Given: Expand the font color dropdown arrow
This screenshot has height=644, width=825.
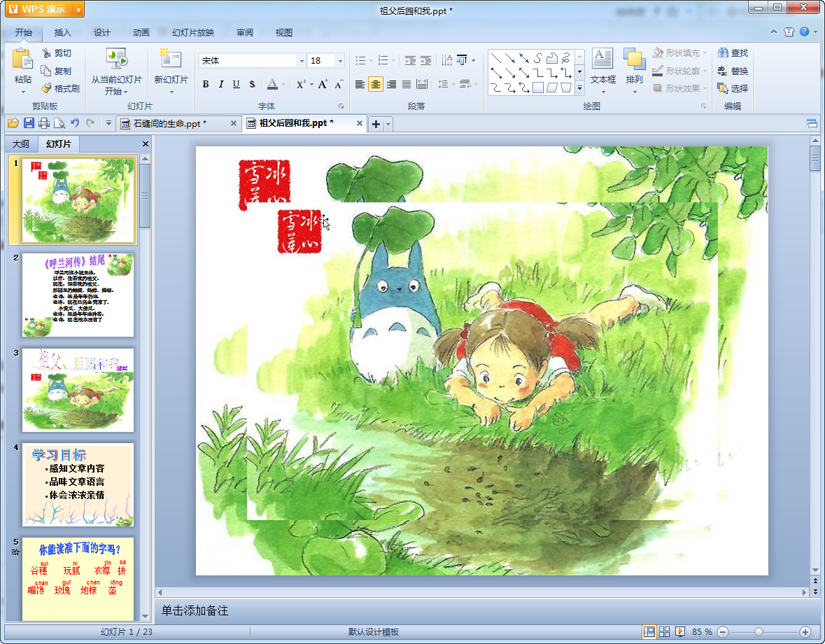Looking at the screenshot, I should click(284, 84).
